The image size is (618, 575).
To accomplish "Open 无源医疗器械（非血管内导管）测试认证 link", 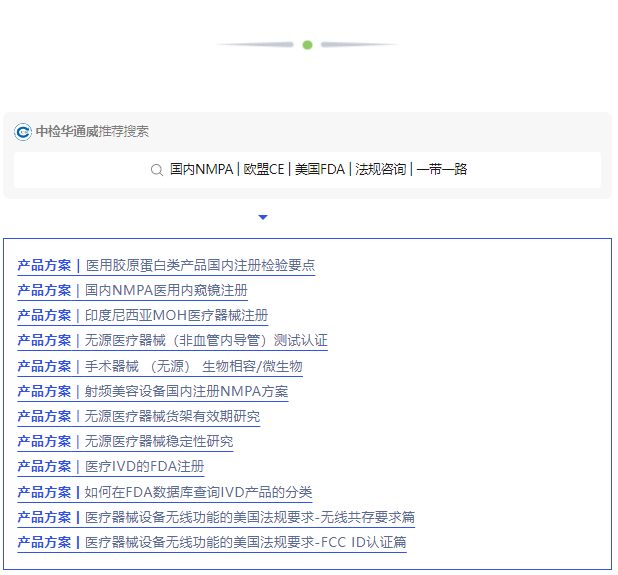I will tap(206, 341).
